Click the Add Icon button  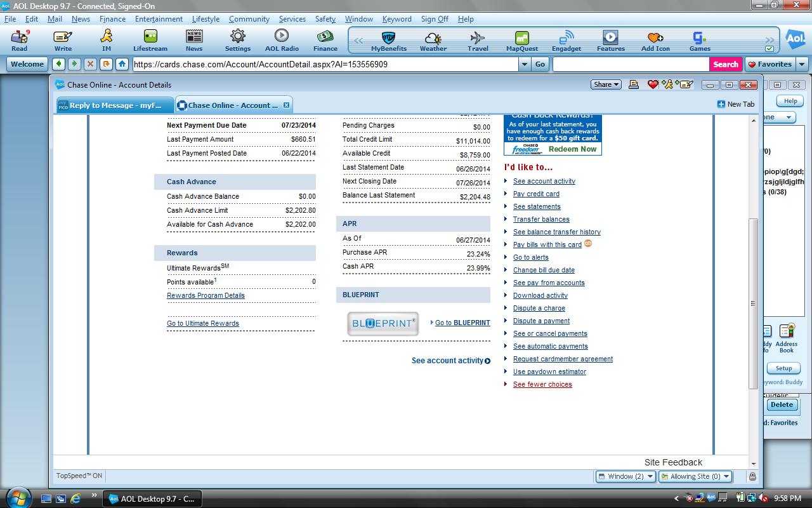coord(655,41)
